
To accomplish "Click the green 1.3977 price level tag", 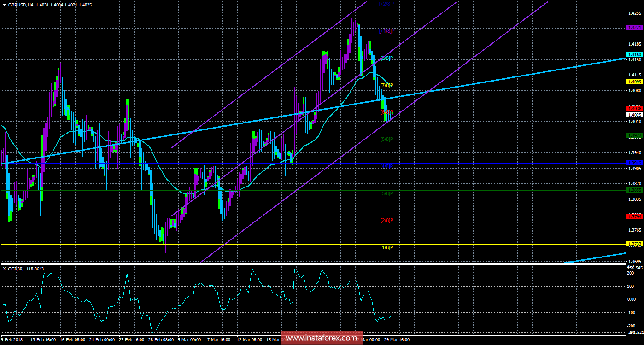I will [634, 136].
